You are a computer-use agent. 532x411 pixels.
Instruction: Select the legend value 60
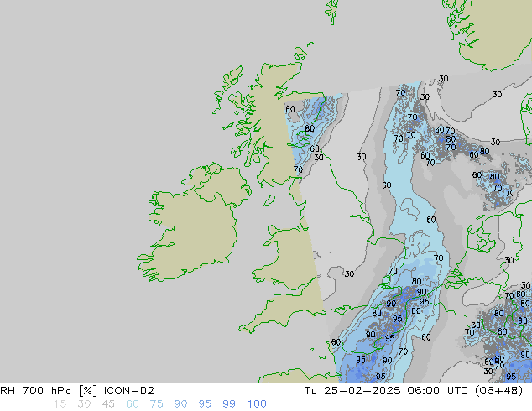coord(133,404)
